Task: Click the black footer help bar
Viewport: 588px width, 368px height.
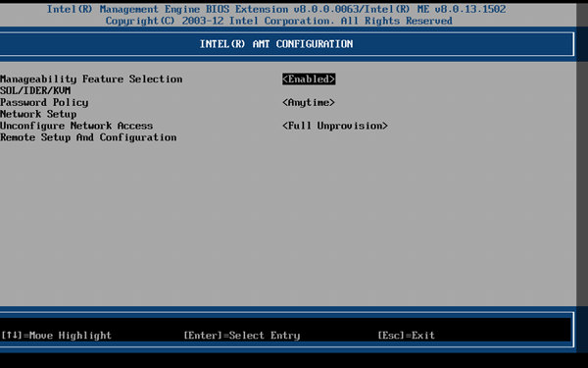Action: pyautogui.click(x=287, y=330)
